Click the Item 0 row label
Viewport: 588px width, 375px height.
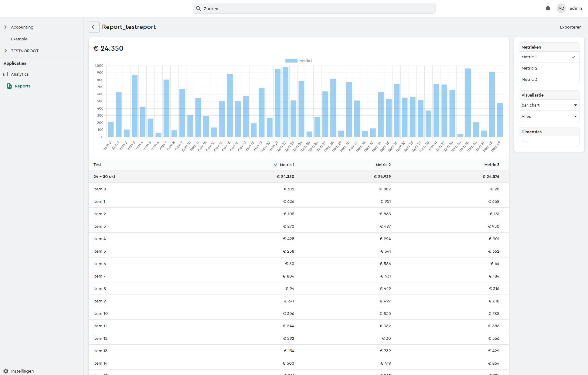[x=100, y=189]
